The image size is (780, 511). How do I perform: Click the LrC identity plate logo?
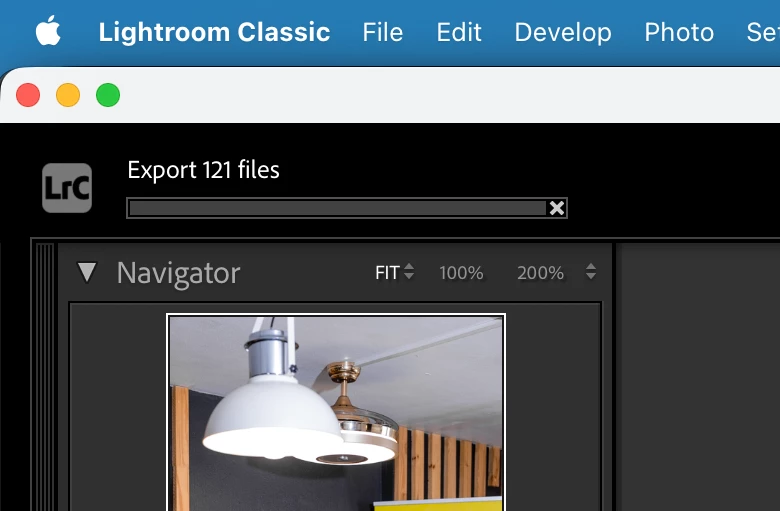(67, 188)
